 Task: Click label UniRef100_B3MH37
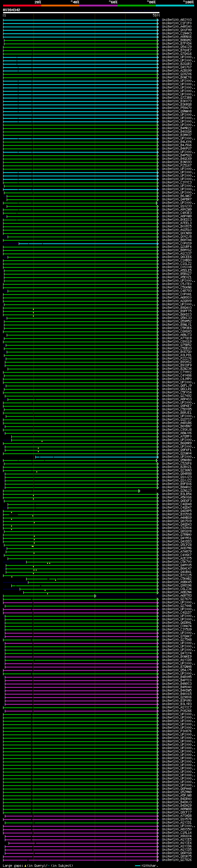(x=177, y=135)
